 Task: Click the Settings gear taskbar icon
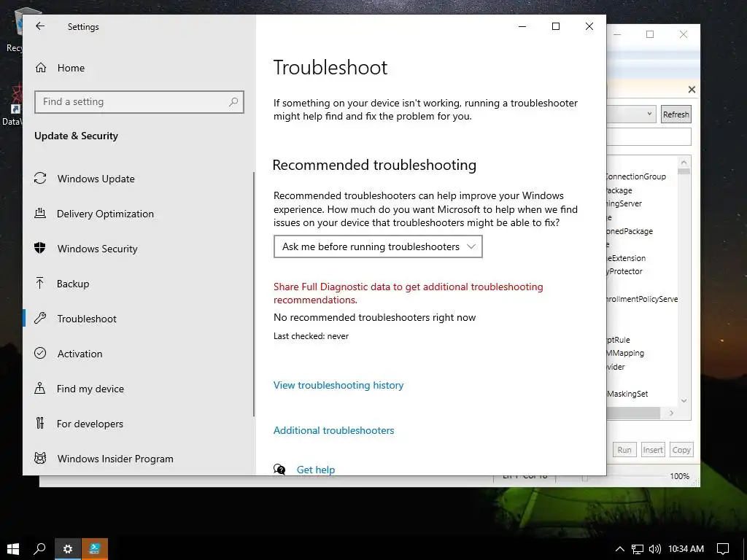pos(68,548)
